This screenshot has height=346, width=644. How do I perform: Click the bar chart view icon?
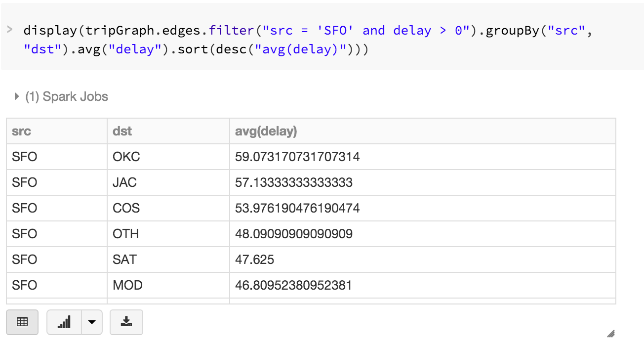(64, 322)
